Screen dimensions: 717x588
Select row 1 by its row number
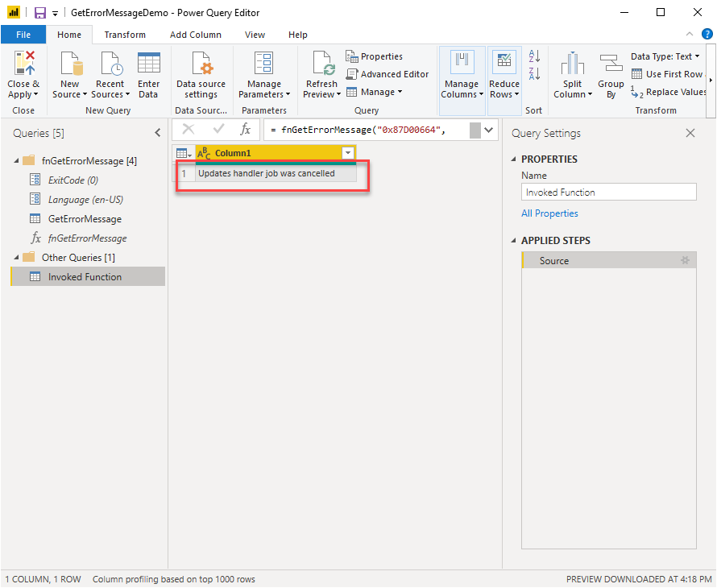pyautogui.click(x=184, y=173)
